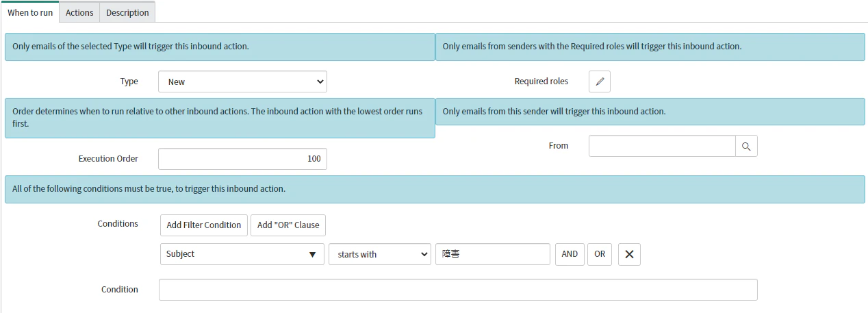Image resolution: width=868 pixels, height=313 pixels.
Task: Remove the Subject condition with X
Action: tap(629, 254)
